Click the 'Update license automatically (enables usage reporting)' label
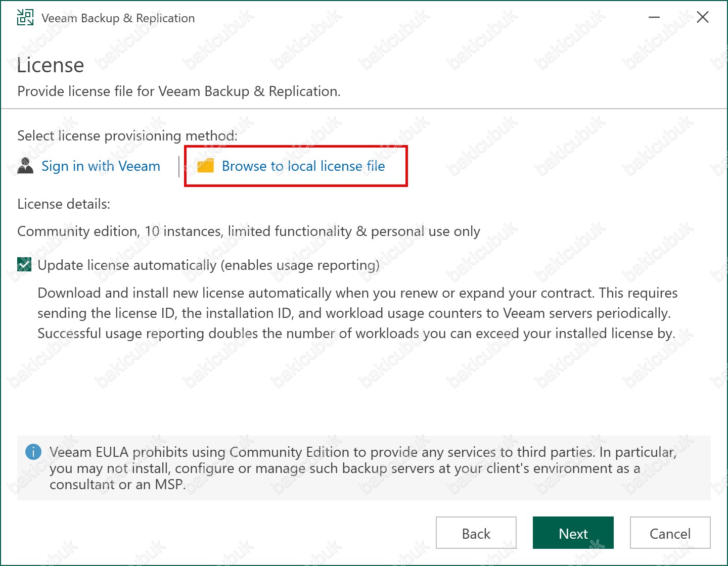The width and height of the screenshot is (728, 566). pyautogui.click(x=209, y=265)
